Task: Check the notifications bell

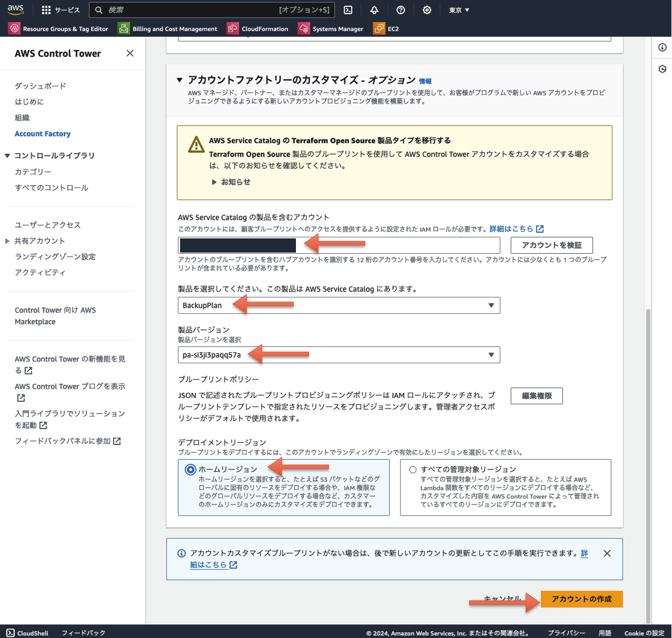Action: coord(374,10)
